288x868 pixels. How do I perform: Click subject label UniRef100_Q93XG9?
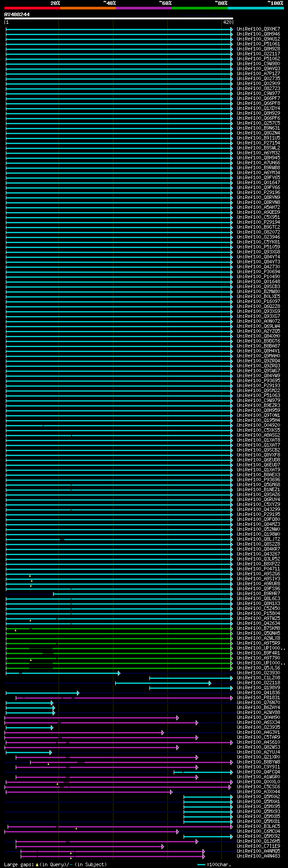(258, 312)
